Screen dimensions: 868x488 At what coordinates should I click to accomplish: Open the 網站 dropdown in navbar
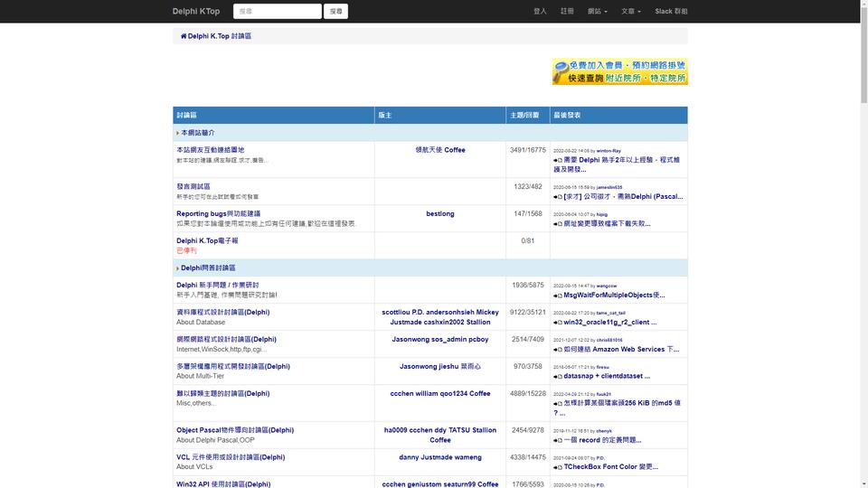[598, 11]
